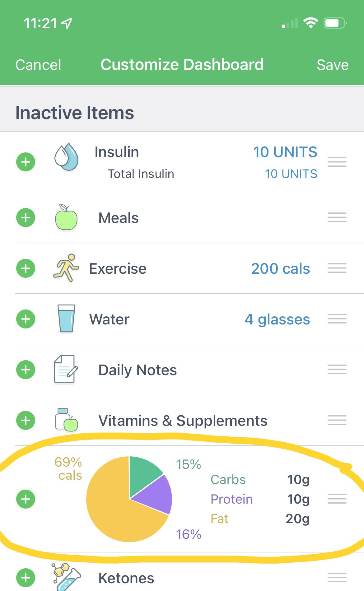Tap the running figure Exercise icon
This screenshot has height=591, width=364.
point(66,268)
